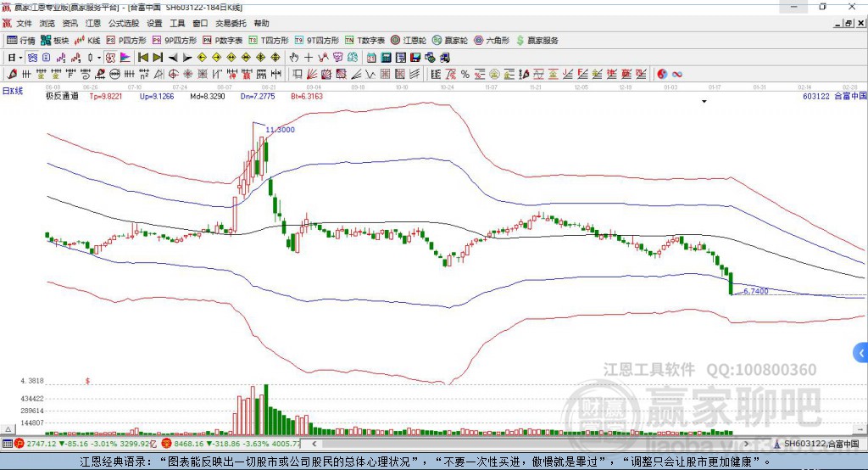Viewport: 868px width, 470px height.
Task: Select the crosshair cursor tool
Action: point(309,58)
